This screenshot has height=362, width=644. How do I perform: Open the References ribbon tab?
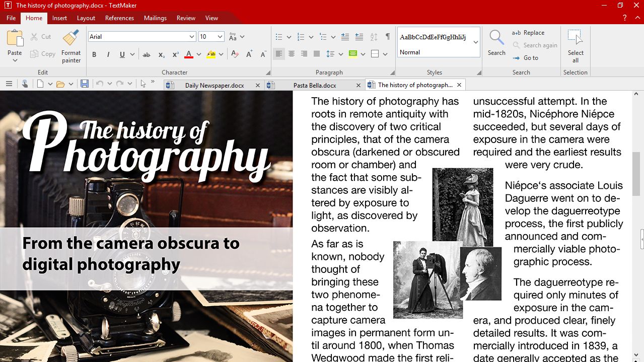(x=119, y=18)
